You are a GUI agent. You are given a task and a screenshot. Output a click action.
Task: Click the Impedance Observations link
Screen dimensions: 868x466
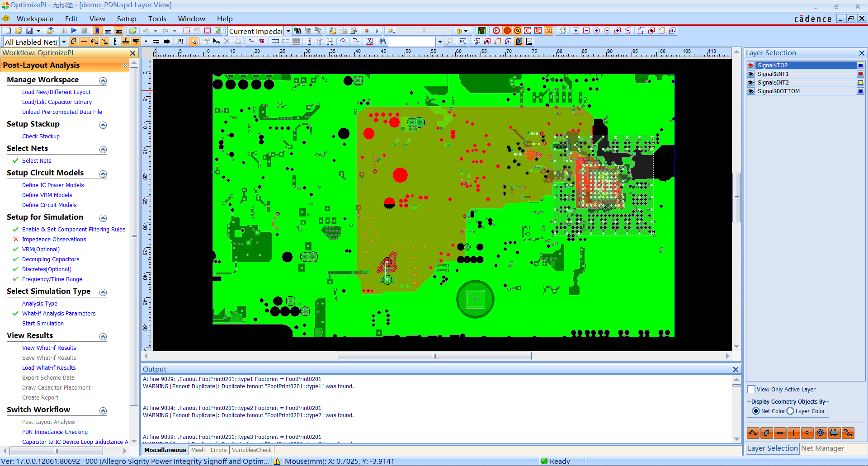point(54,240)
